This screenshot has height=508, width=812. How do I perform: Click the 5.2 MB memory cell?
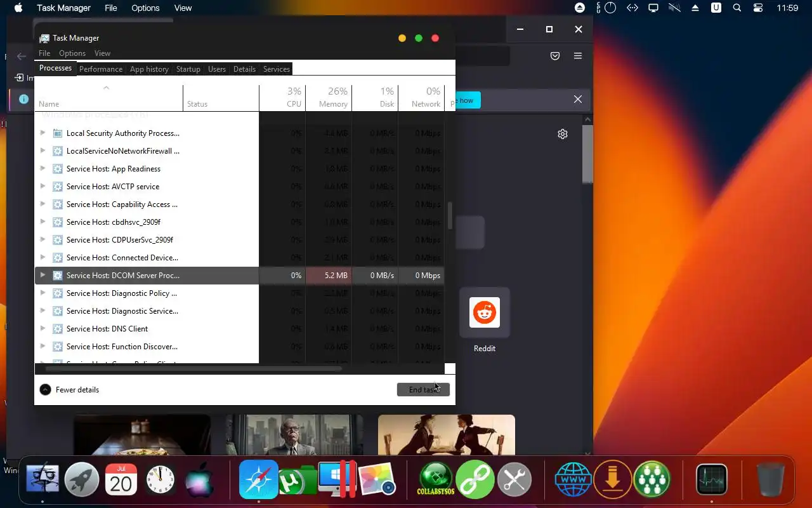(329, 276)
